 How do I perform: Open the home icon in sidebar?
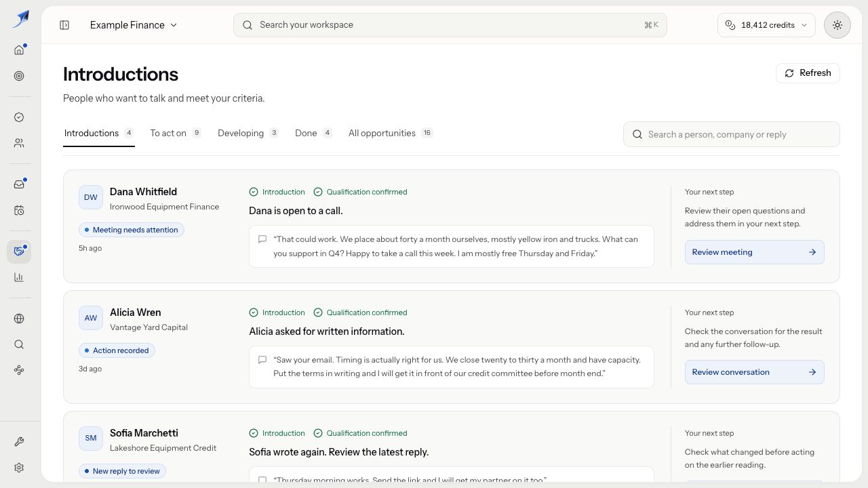click(x=19, y=50)
